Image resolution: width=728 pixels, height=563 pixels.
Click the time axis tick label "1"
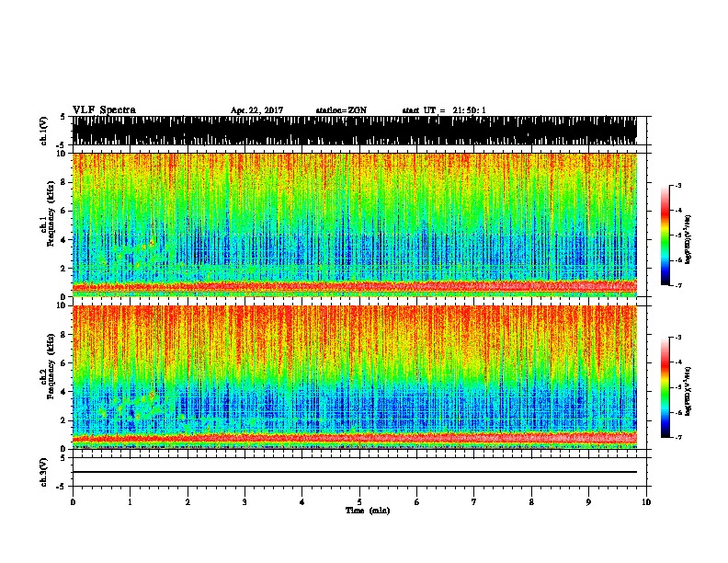[x=130, y=502]
